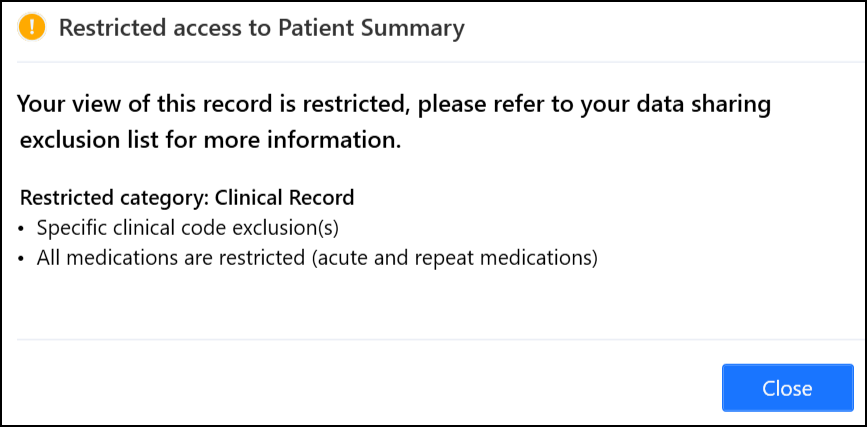Click the bullet before "All medications"
Viewport: 867px width, 427px height.
[23, 259]
